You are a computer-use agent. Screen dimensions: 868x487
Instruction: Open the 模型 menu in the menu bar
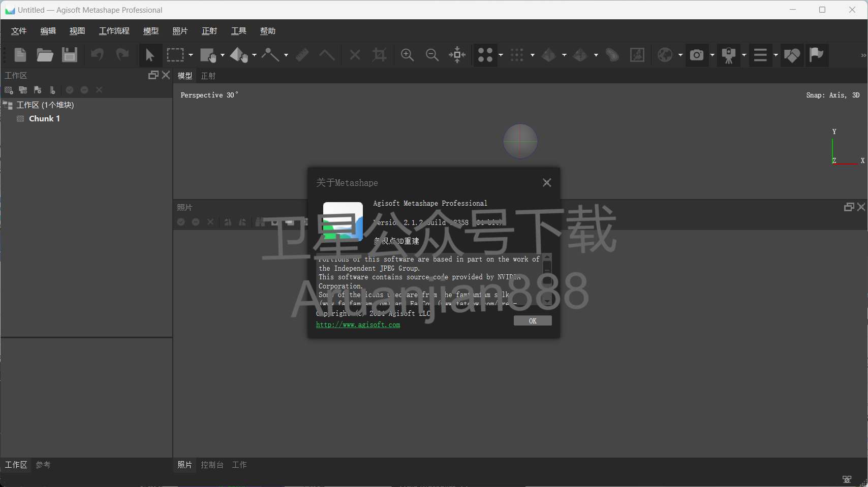pyautogui.click(x=151, y=31)
